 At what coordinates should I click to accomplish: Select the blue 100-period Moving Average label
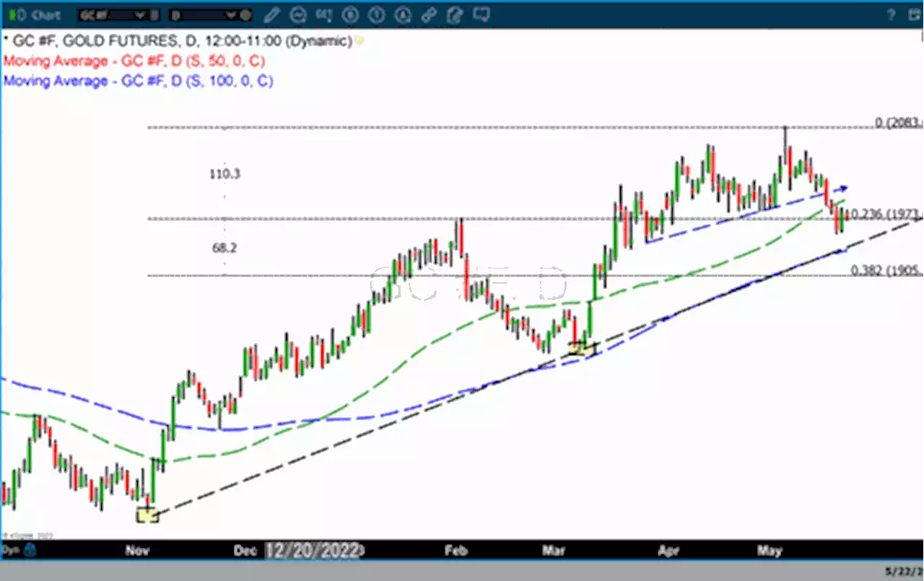[138, 81]
